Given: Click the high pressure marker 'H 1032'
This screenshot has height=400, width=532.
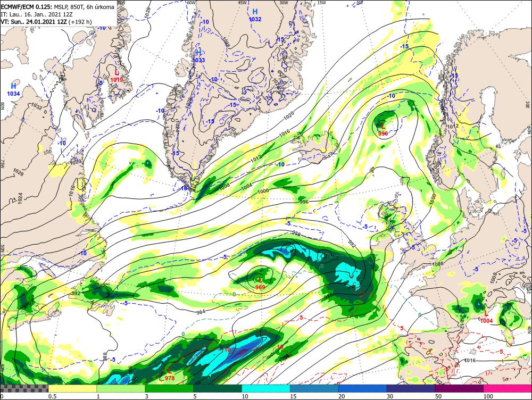Looking at the screenshot, I should tap(255, 15).
